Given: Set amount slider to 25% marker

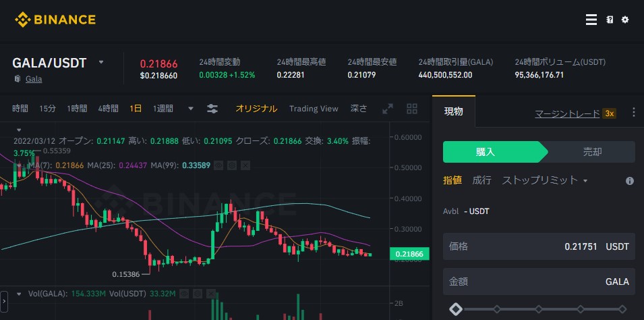Looking at the screenshot, I should 497,309.
